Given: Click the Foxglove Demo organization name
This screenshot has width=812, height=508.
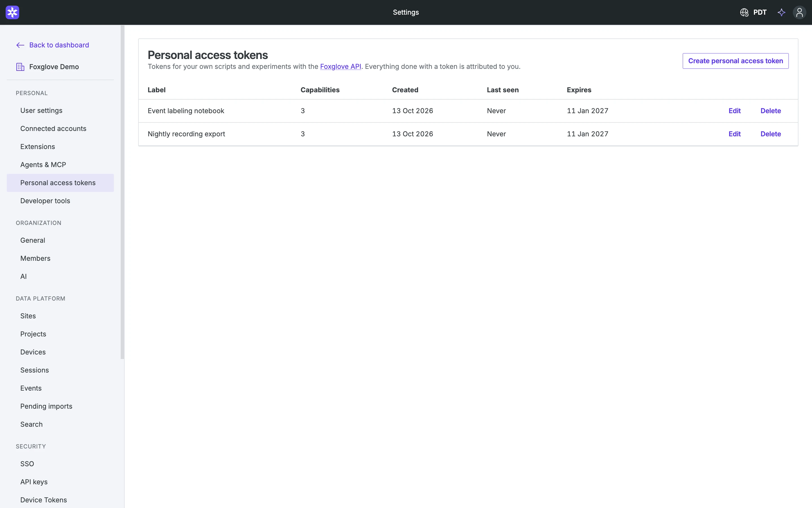Looking at the screenshot, I should pyautogui.click(x=54, y=67).
